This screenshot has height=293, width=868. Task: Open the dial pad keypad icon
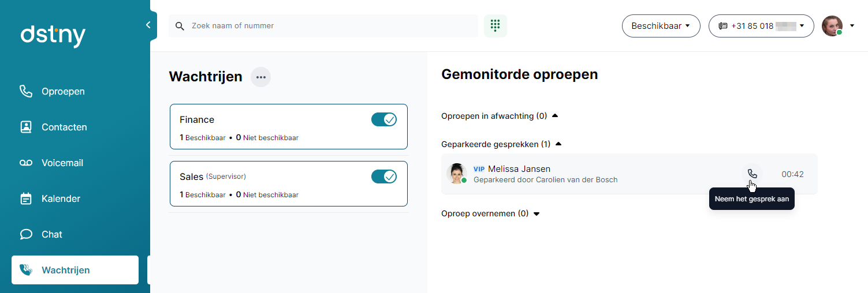pos(495,26)
